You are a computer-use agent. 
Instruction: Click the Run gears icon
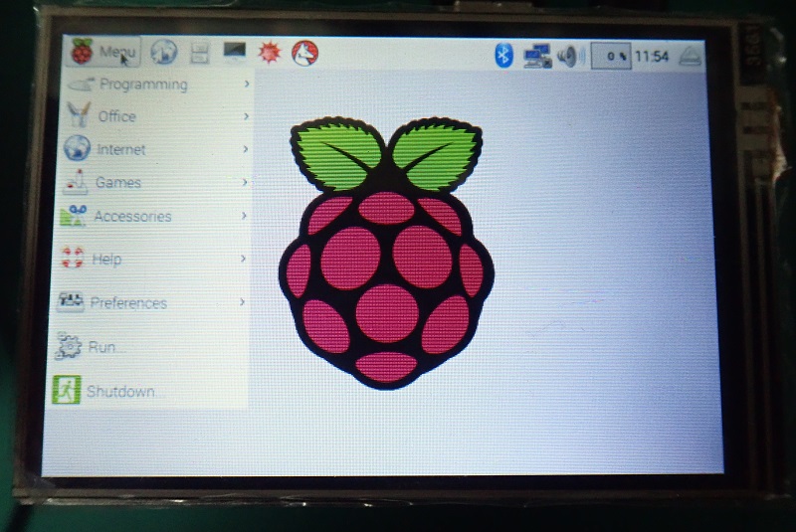[68, 346]
